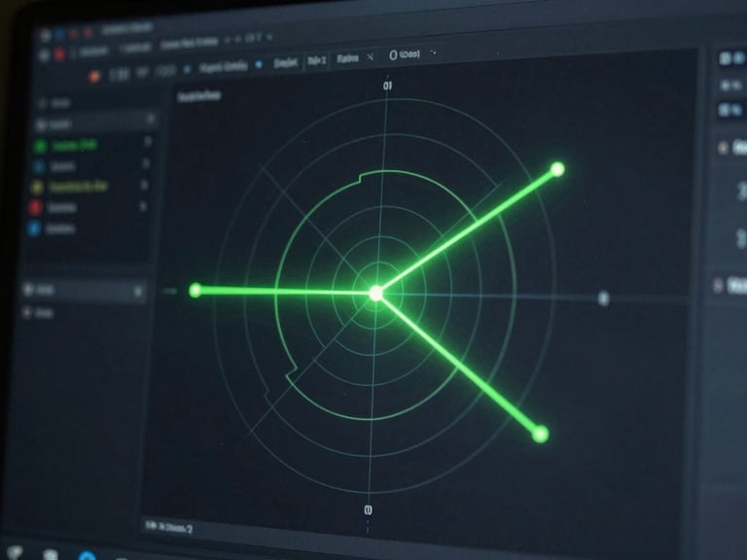
Task: Click the third button in the right side panel
Action: coord(731,110)
